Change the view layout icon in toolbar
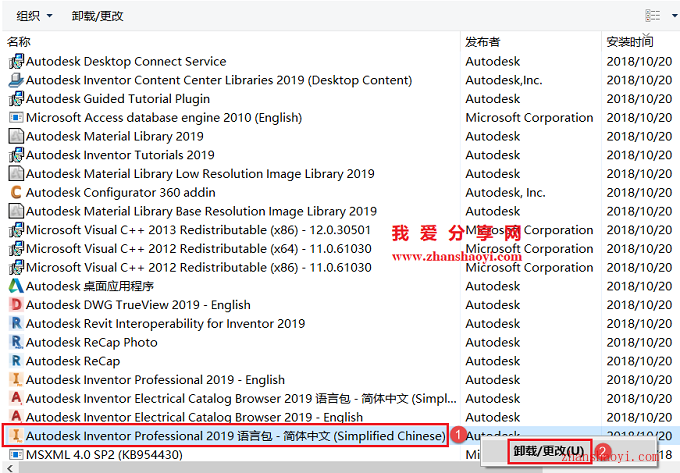680x473 pixels. tap(653, 16)
